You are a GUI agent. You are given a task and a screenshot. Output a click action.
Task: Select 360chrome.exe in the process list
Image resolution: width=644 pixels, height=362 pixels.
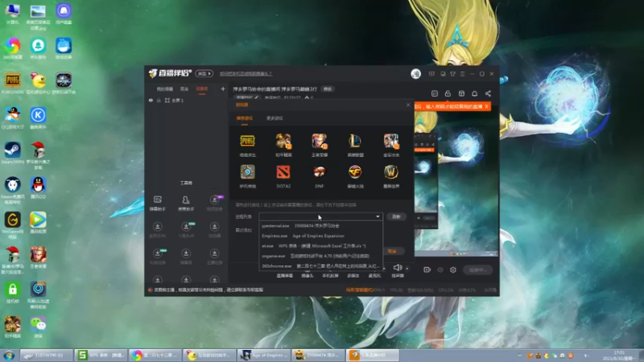click(321, 266)
